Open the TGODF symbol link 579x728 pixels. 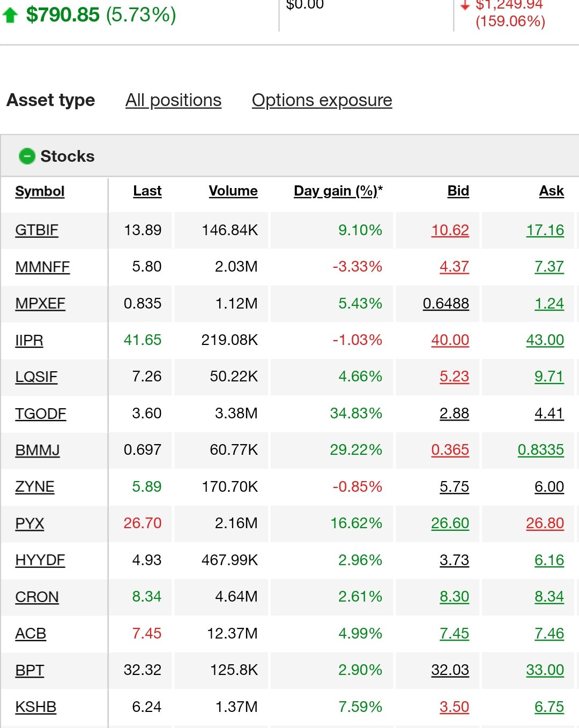40,414
